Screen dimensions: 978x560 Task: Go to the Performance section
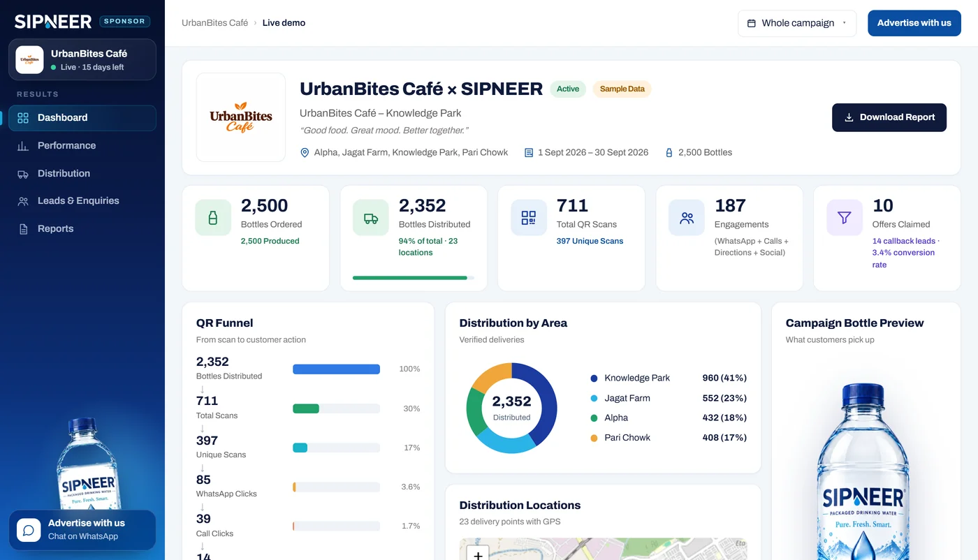coord(82,146)
